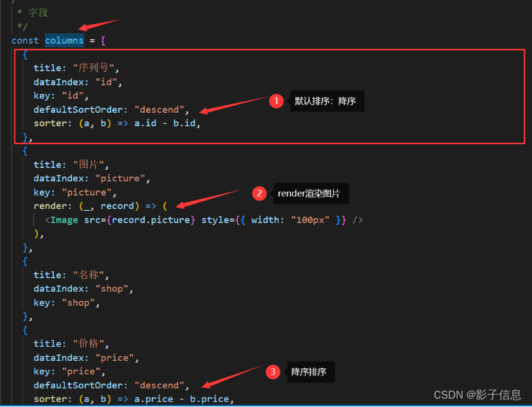Click defaultSortOrder line above the a.price sorter

tap(112, 385)
